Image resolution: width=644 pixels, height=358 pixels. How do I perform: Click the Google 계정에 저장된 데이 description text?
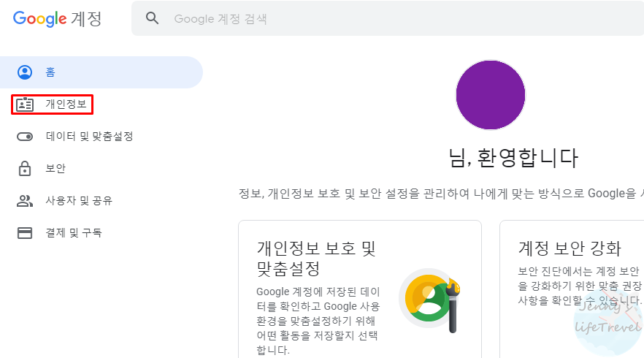[x=318, y=321]
